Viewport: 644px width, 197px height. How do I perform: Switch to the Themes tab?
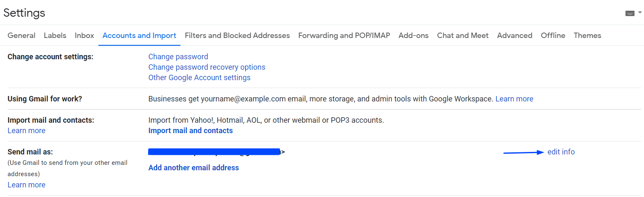click(587, 35)
